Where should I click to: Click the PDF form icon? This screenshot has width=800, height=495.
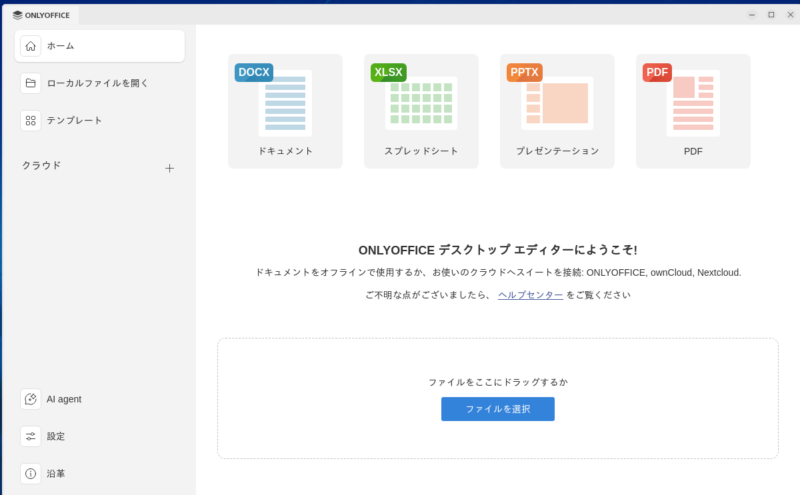click(x=692, y=101)
